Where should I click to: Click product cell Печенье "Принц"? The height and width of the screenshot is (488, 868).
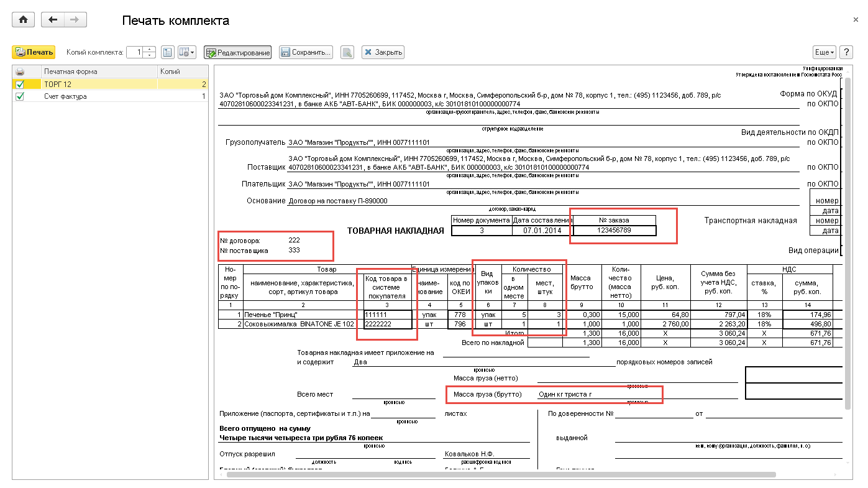click(x=303, y=315)
